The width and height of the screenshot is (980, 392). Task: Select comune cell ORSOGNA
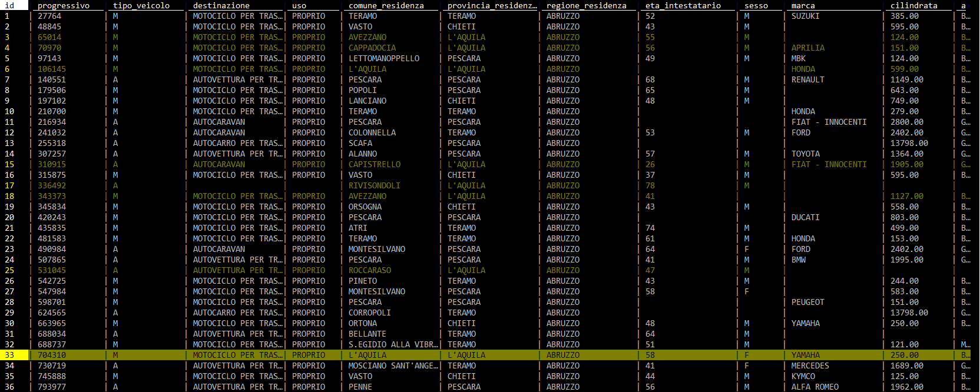point(365,207)
